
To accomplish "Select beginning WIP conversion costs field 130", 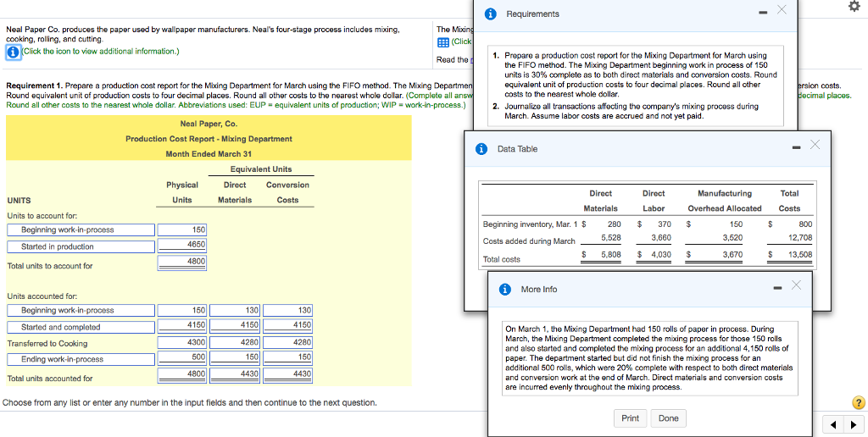I will tap(288, 310).
